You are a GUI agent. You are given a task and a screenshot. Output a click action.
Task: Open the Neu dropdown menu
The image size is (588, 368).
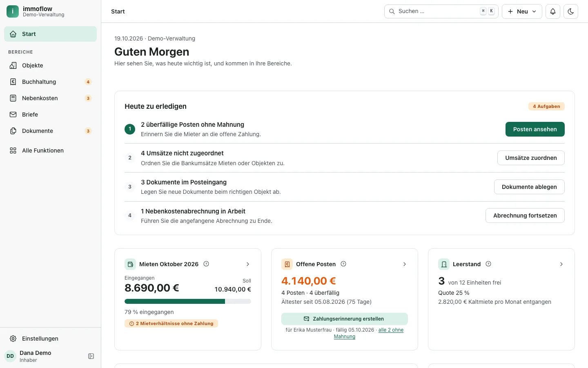522,11
